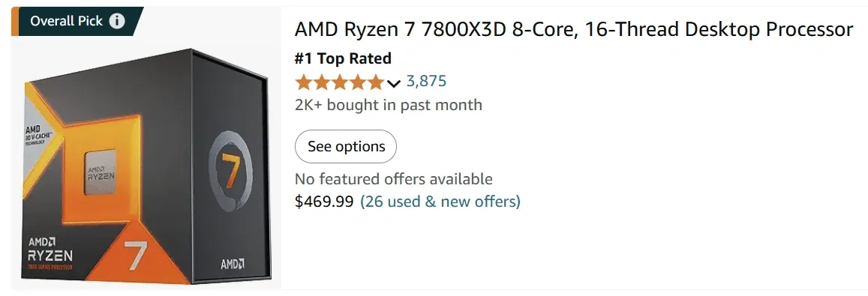Image resolution: width=868 pixels, height=296 pixels.
Task: Click the first orange rating star
Action: (303, 82)
